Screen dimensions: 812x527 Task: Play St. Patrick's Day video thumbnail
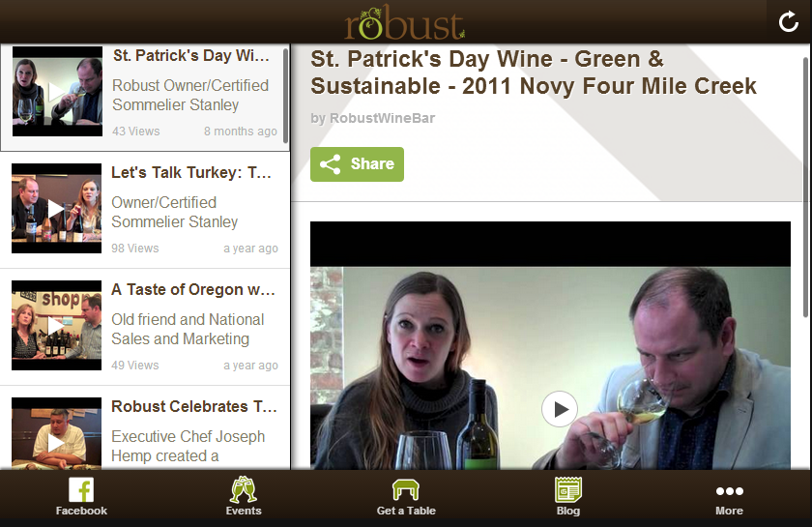point(57,92)
